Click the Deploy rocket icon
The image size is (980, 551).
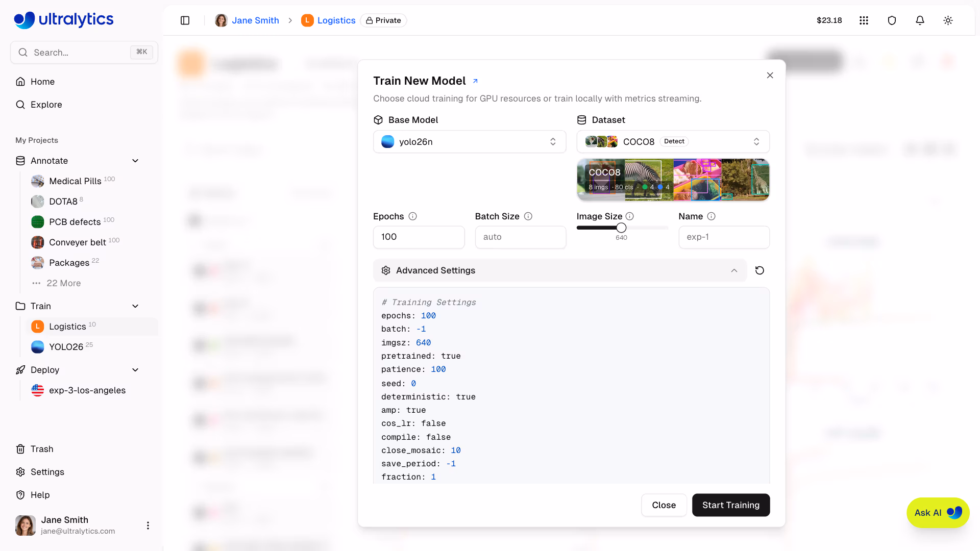(x=20, y=370)
